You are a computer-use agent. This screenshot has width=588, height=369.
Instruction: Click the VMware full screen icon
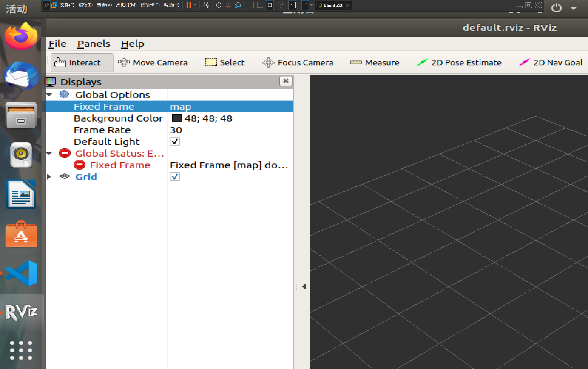pyautogui.click(x=270, y=5)
